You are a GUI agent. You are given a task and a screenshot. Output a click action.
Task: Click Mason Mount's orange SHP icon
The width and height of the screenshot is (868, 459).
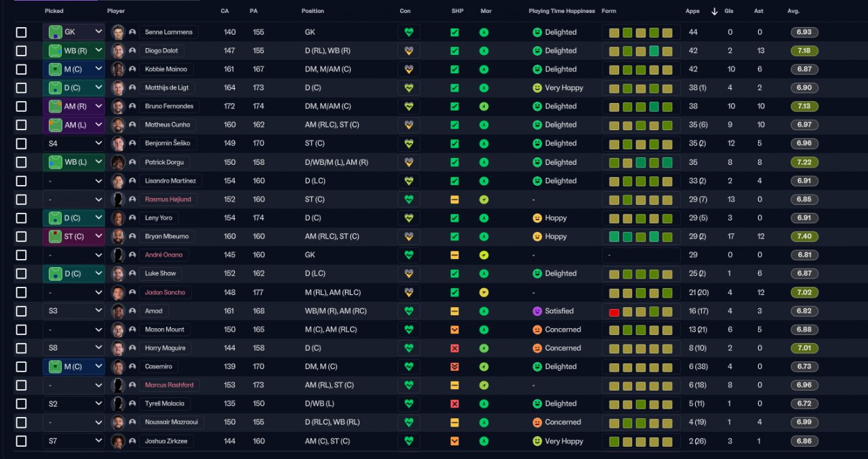tap(454, 330)
